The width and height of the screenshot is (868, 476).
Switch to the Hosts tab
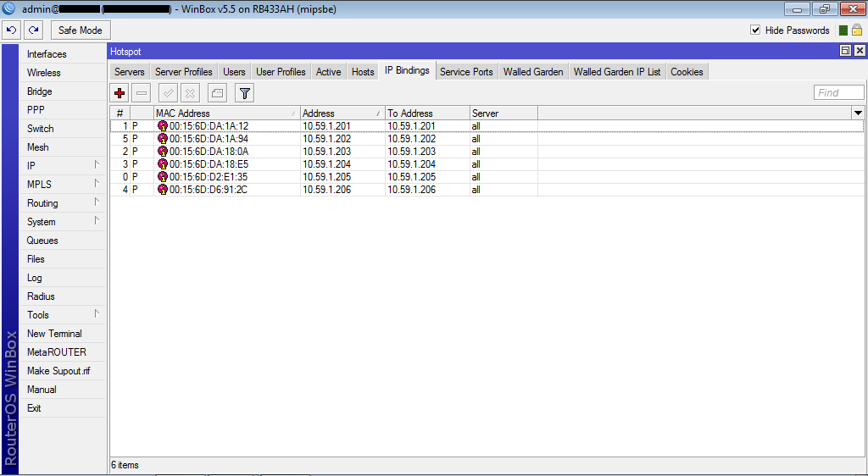point(363,72)
